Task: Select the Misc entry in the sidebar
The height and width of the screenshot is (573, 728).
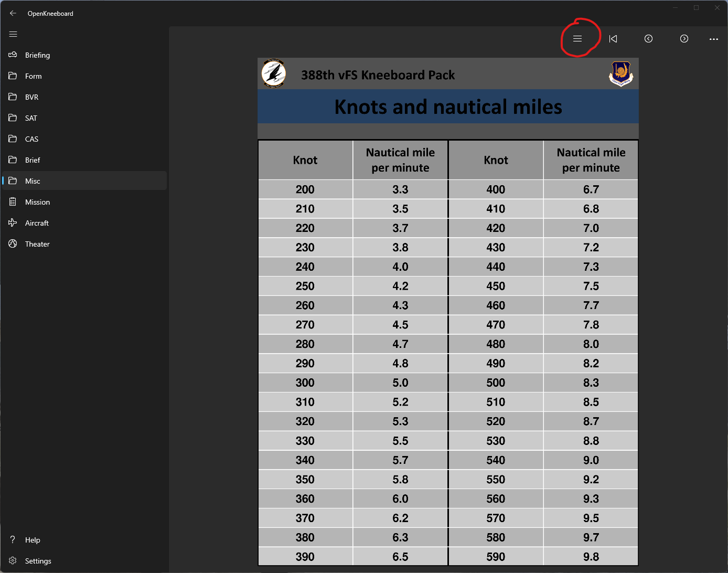Action: [x=33, y=181]
